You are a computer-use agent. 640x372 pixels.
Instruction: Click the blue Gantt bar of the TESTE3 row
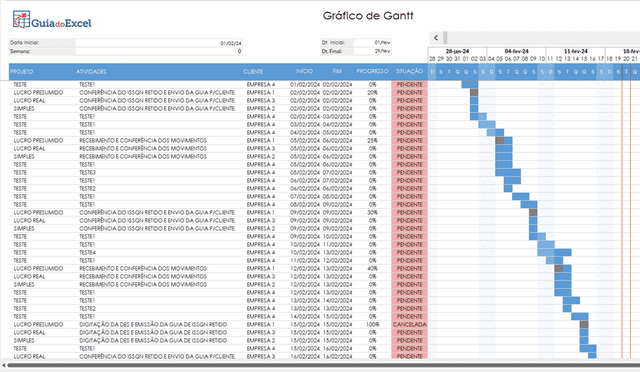click(508, 173)
